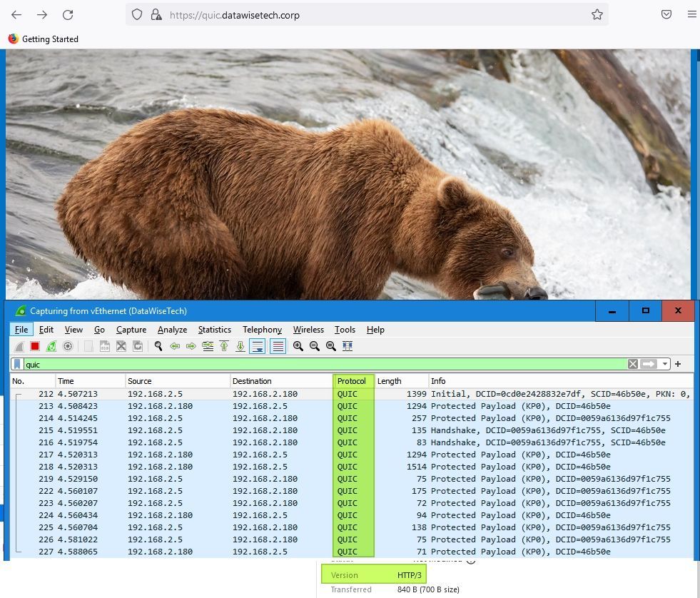700x598 pixels.
Task: Sort packets by the Source column header
Action: (178, 381)
